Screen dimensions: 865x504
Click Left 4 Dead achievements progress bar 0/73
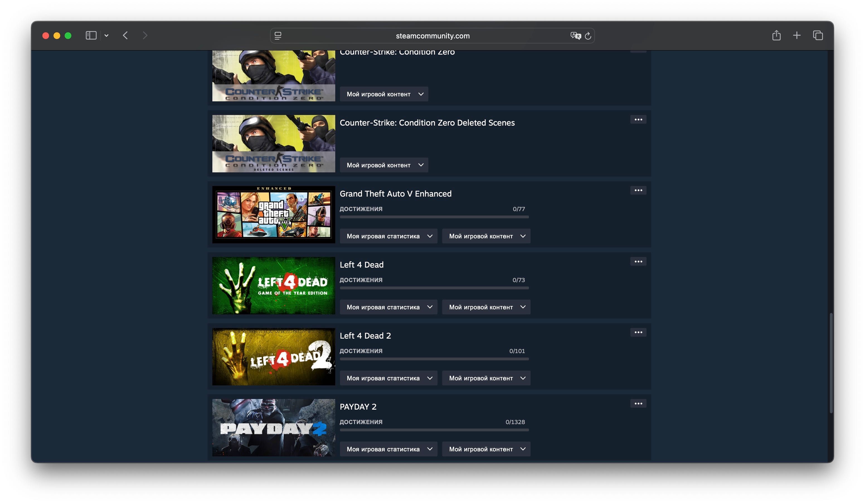point(434,288)
